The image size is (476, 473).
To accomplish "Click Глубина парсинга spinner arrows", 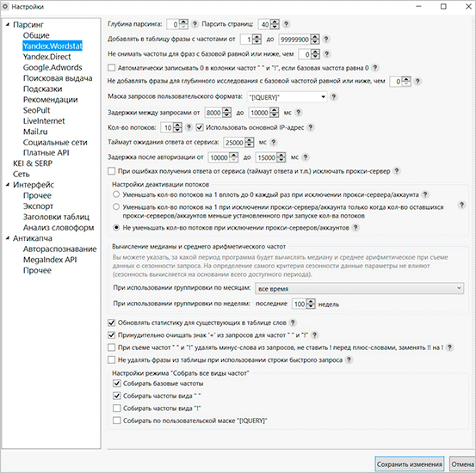I will point(183,24).
